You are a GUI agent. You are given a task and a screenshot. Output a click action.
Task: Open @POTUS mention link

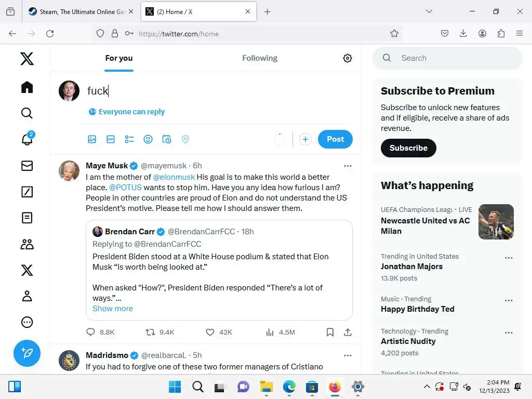pyautogui.click(x=126, y=187)
